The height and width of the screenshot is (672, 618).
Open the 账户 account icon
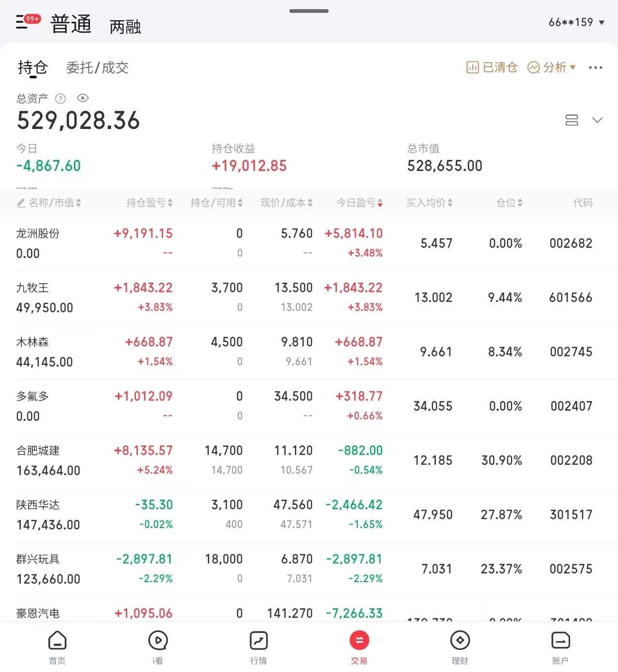[560, 646]
